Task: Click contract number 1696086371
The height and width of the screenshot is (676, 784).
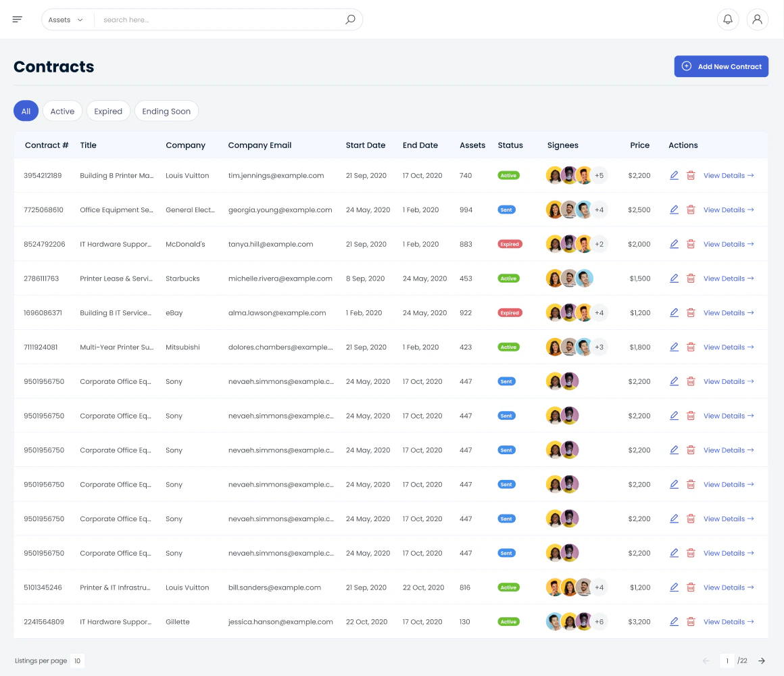Action: point(43,313)
